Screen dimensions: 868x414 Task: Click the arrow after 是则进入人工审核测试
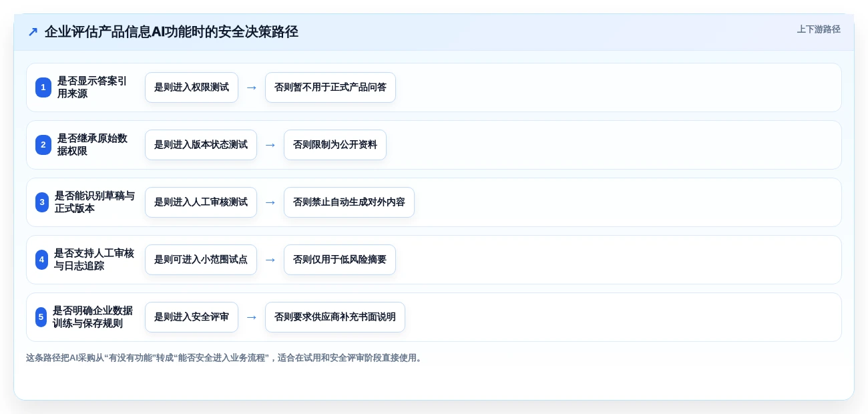[270, 202]
